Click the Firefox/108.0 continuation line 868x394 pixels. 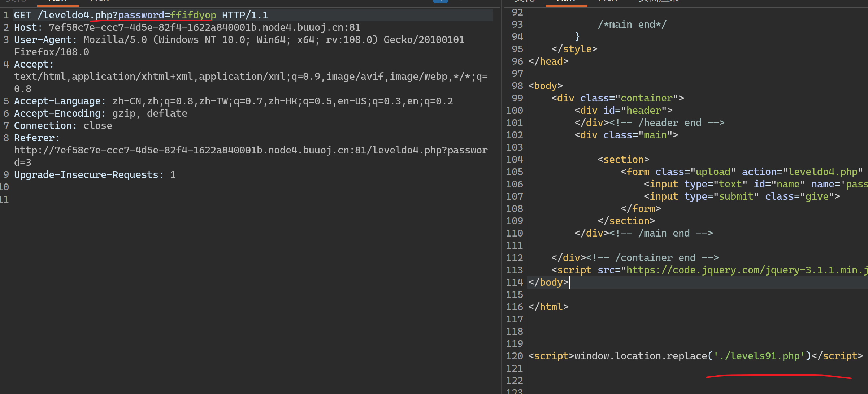(x=52, y=52)
